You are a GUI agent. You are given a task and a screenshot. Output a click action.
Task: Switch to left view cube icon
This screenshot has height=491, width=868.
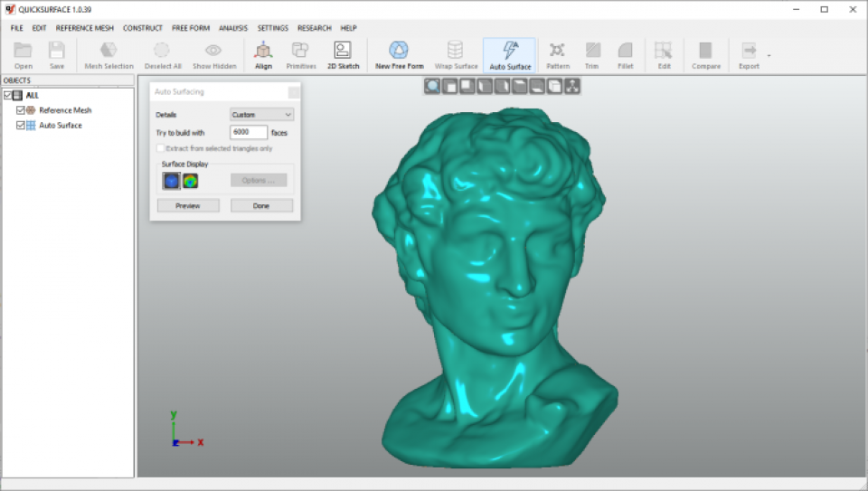(485, 86)
